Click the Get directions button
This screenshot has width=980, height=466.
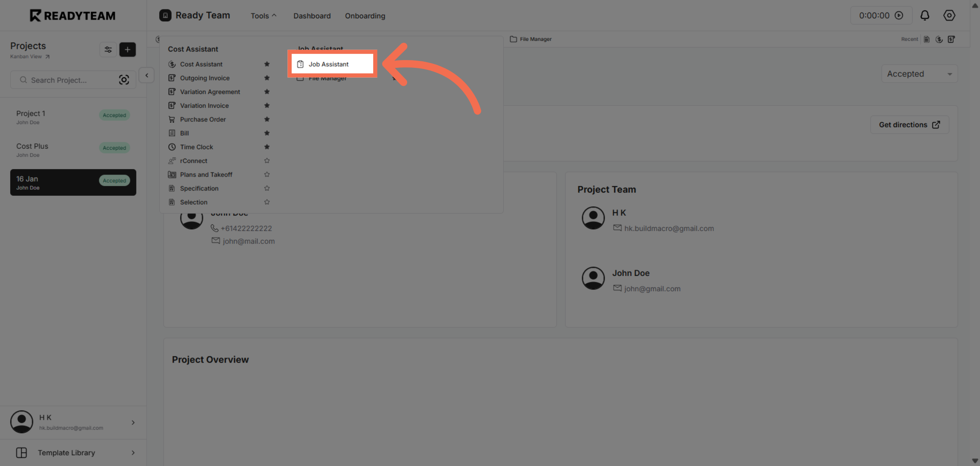(x=909, y=125)
